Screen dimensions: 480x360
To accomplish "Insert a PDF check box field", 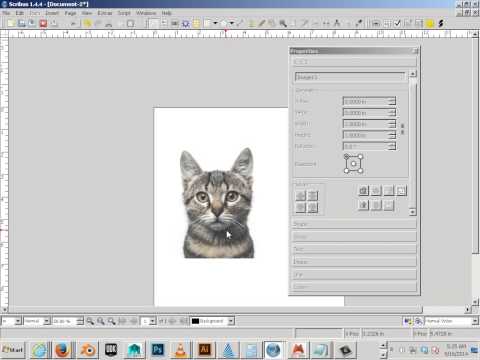I will (x=397, y=23).
